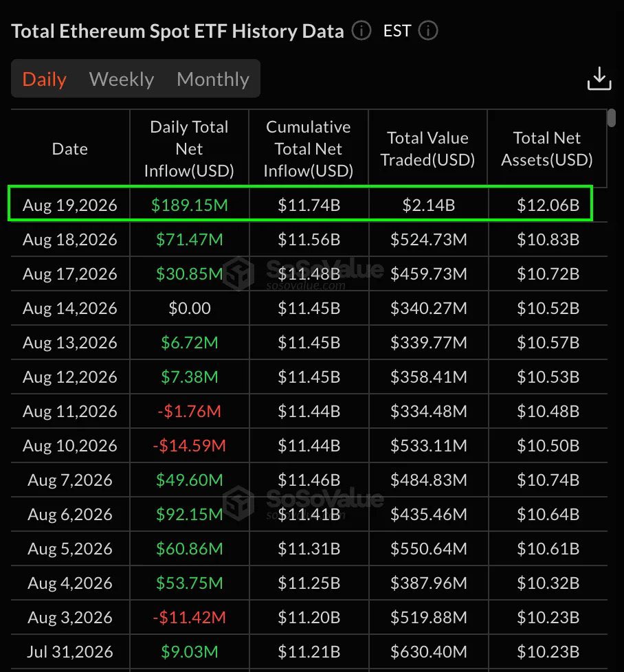Download the ETF history data
Image resolution: width=624 pixels, height=672 pixels.
click(599, 78)
